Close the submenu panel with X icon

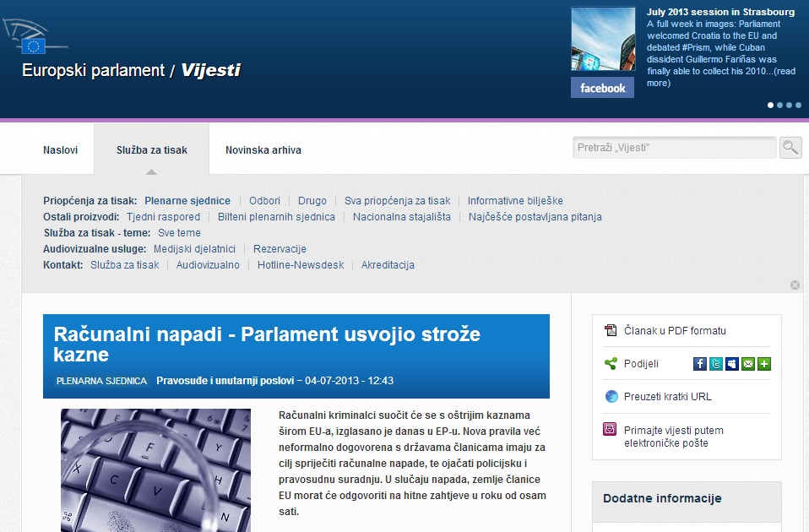tap(795, 285)
